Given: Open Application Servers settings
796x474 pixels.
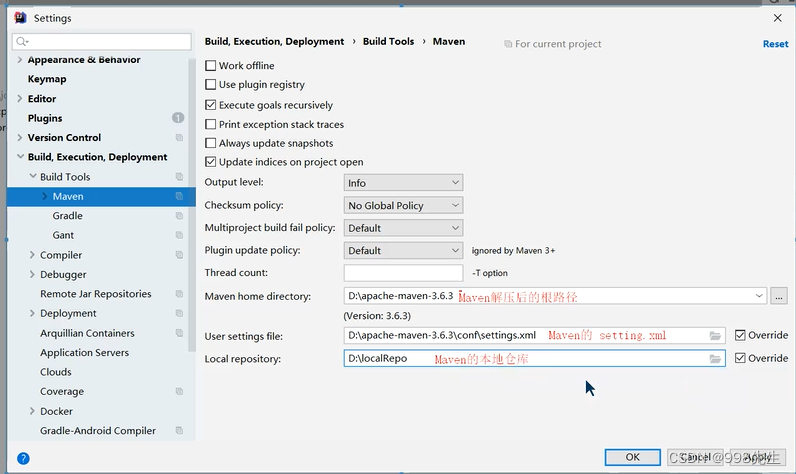Looking at the screenshot, I should [84, 352].
